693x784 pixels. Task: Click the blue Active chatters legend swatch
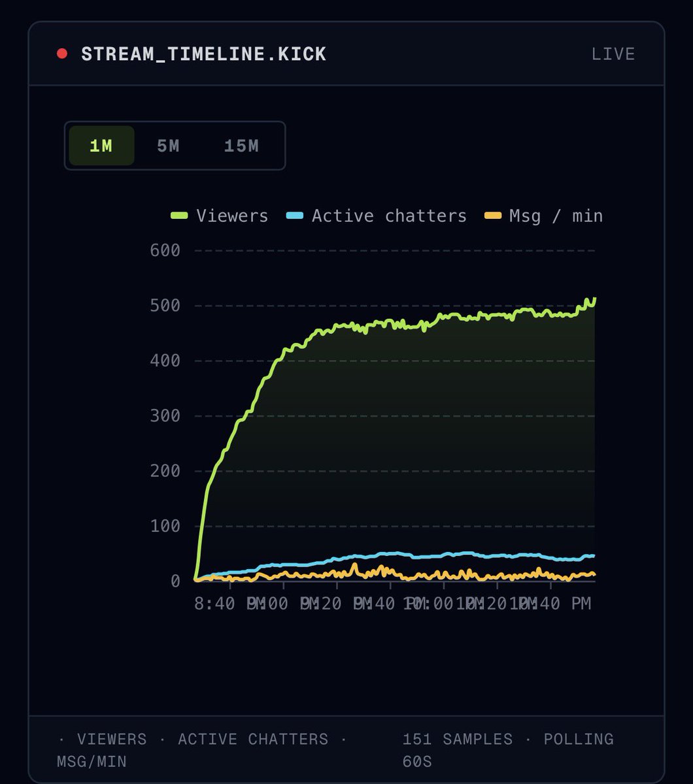tap(295, 216)
